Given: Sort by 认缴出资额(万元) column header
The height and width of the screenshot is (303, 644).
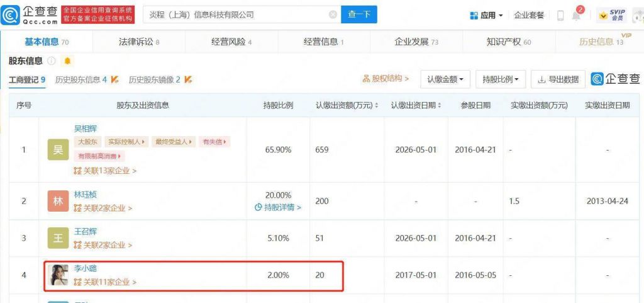Looking at the screenshot, I should (347, 105).
